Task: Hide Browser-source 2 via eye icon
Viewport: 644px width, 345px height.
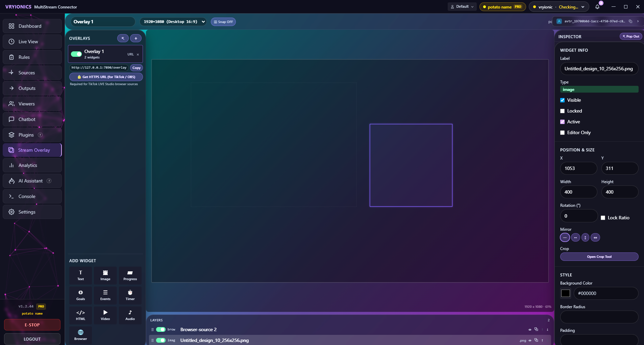Action: click(x=530, y=329)
